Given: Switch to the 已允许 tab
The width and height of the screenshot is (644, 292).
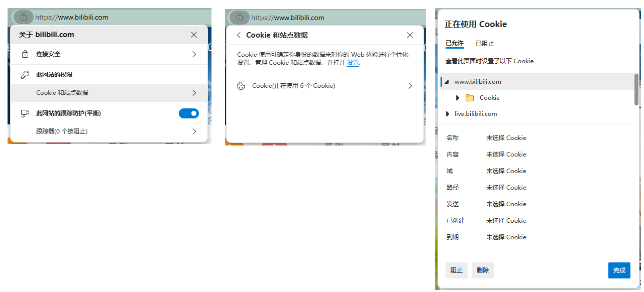Looking at the screenshot, I should tap(455, 43).
